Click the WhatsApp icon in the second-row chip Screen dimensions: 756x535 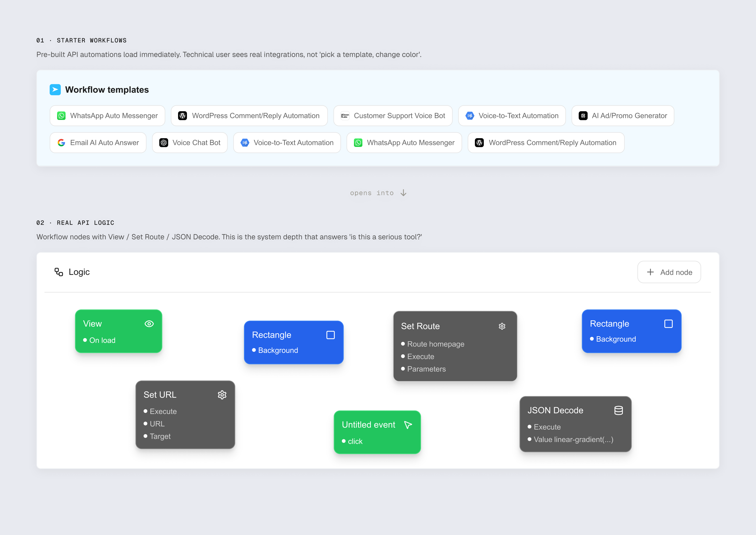[358, 143]
